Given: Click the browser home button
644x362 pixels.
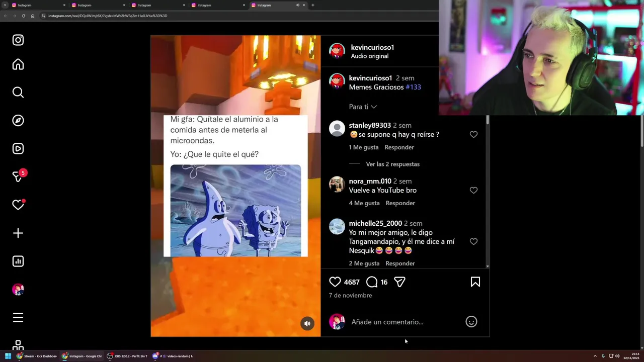Looking at the screenshot, I should pos(33,16).
